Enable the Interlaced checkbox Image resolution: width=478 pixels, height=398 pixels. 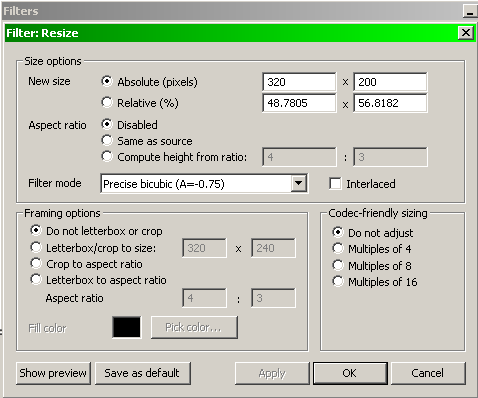click(x=335, y=183)
